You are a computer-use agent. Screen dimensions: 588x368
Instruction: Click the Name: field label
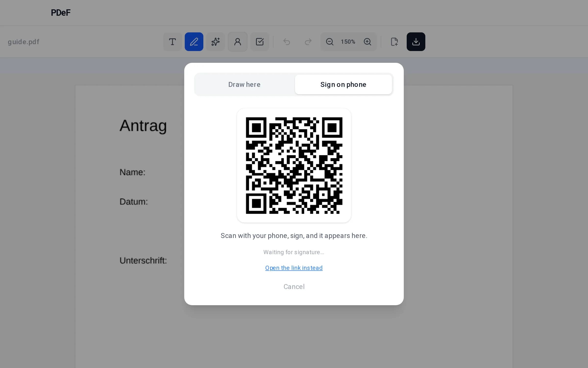(132, 172)
